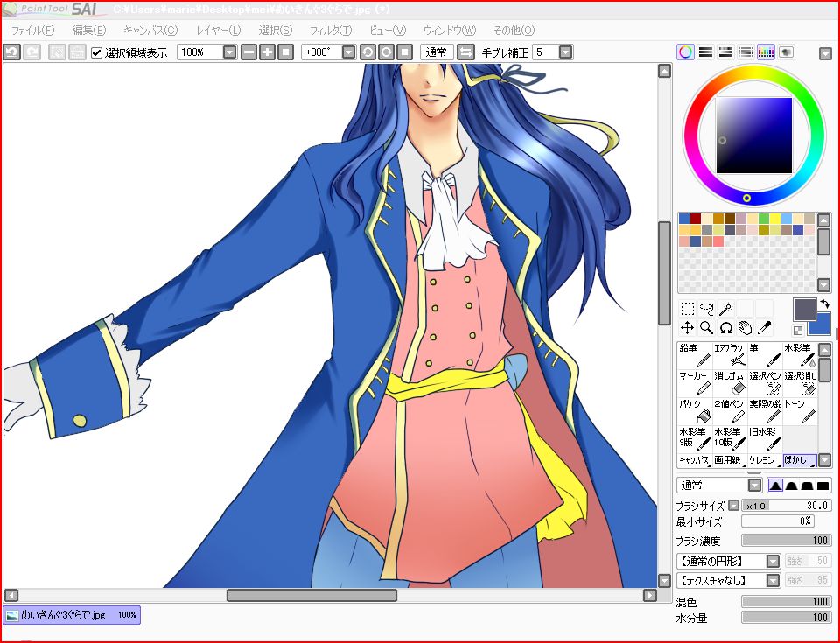Swap the foreground and background colors
840x643 pixels.
(x=824, y=304)
